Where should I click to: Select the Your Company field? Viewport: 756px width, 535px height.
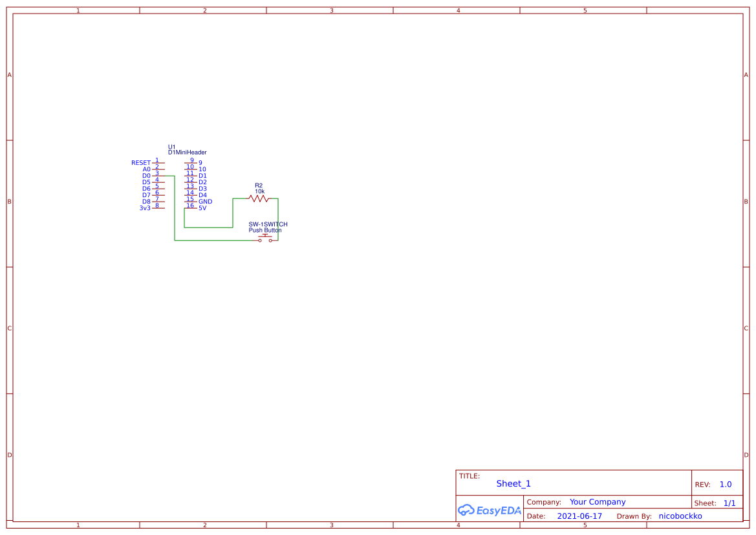coord(597,502)
